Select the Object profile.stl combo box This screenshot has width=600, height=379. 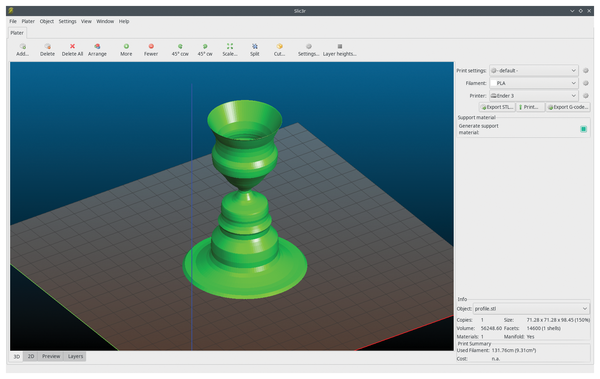coord(532,309)
